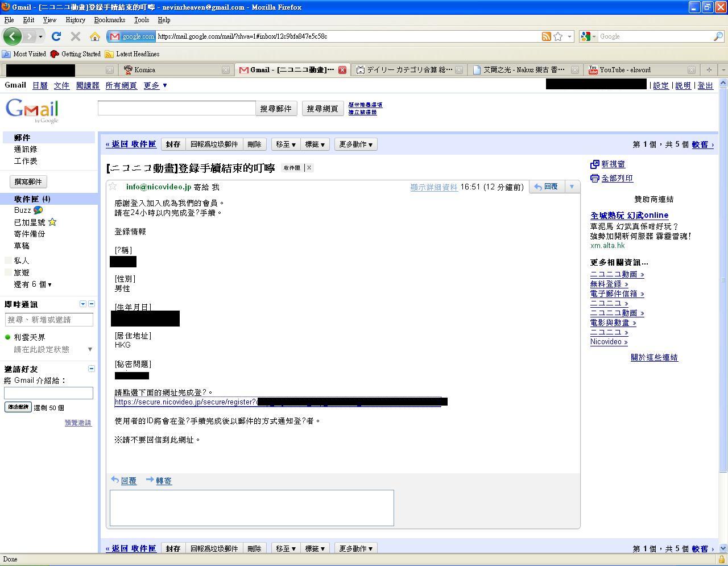The height and width of the screenshot is (566, 728).
Task: Open email in new window icon (新視窗)
Action: point(595,164)
